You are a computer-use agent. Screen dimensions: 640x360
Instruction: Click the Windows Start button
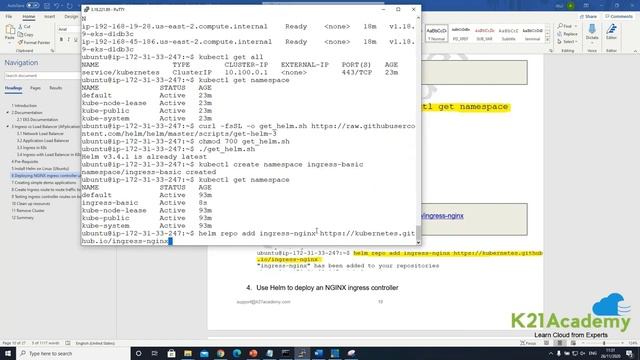point(8,353)
